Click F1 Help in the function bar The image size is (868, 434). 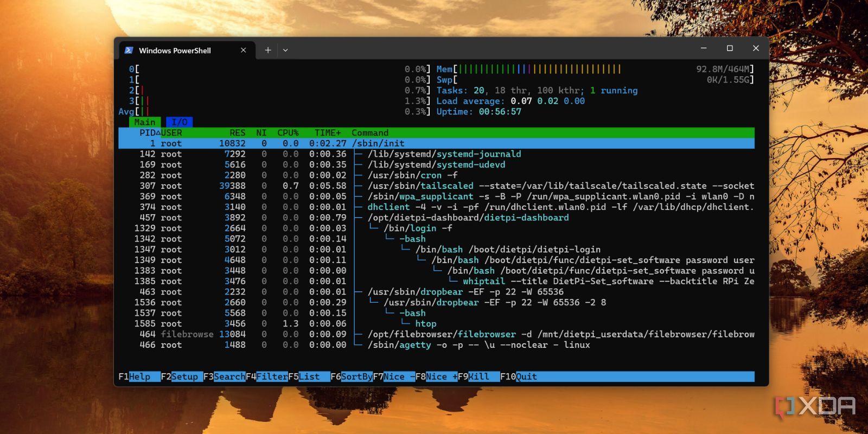pos(139,376)
